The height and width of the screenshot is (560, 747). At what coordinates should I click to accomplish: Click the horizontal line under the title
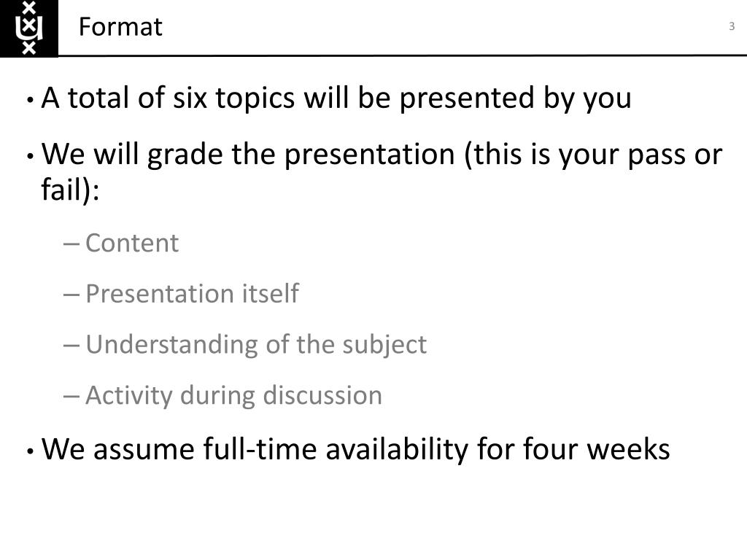(403, 55)
